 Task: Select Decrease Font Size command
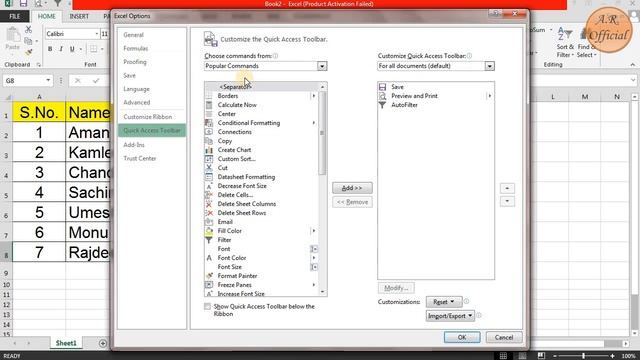click(261, 186)
